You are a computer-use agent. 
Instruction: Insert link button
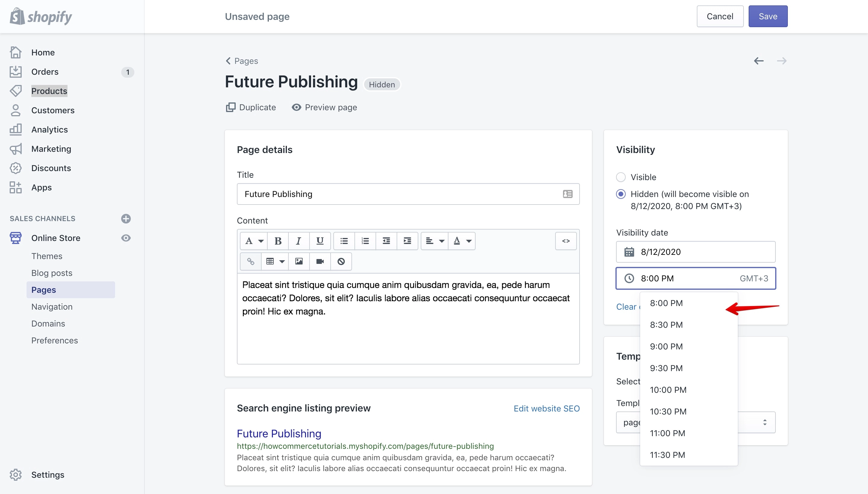[250, 261]
